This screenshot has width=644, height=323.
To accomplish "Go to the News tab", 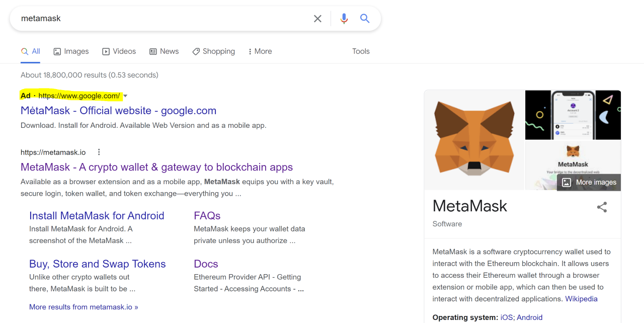I will (x=164, y=51).
